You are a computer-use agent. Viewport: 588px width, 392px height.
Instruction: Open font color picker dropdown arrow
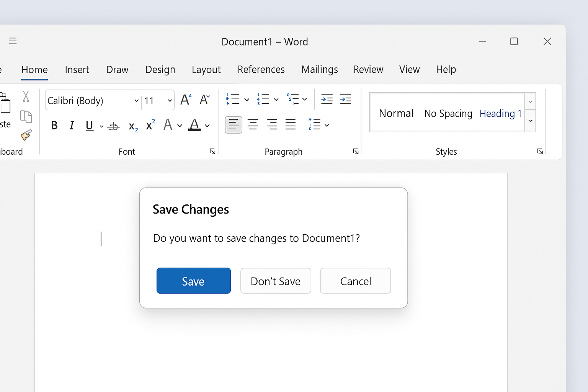coord(207,126)
